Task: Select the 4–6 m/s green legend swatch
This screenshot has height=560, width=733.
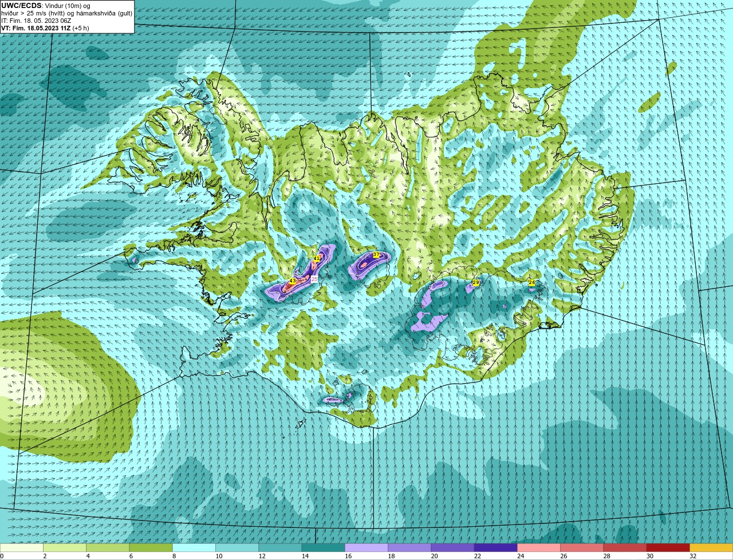Action: [108, 547]
